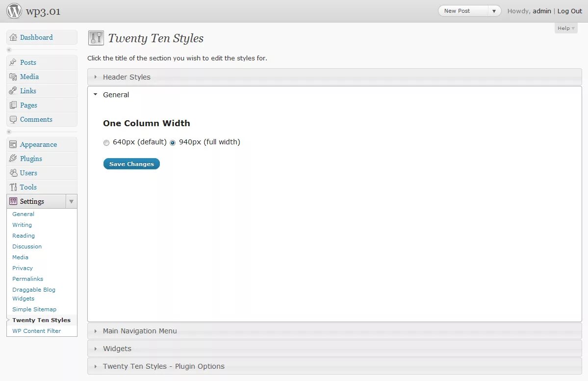Open the Pages menu
The image size is (588, 381).
coord(28,105)
